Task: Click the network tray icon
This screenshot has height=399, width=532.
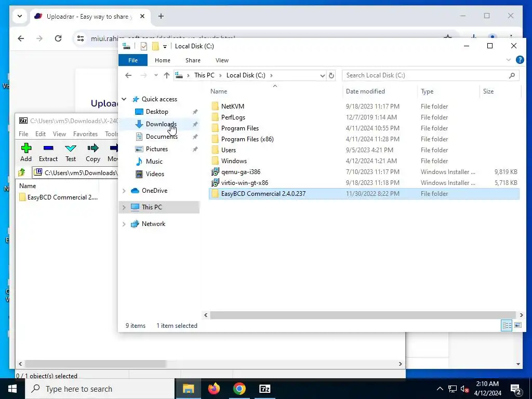Action: (x=453, y=389)
